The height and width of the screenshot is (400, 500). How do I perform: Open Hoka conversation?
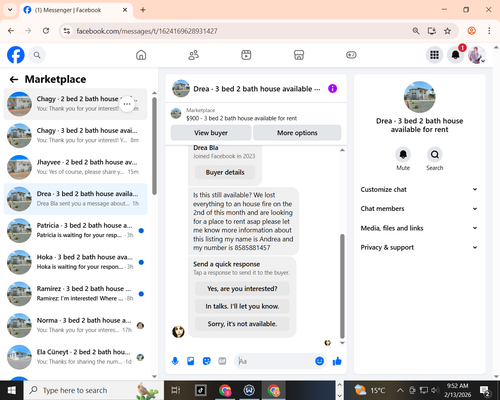coord(75,262)
